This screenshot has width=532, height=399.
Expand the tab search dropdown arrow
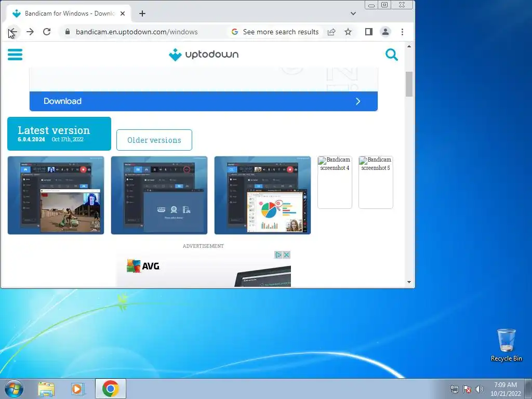coord(353,14)
